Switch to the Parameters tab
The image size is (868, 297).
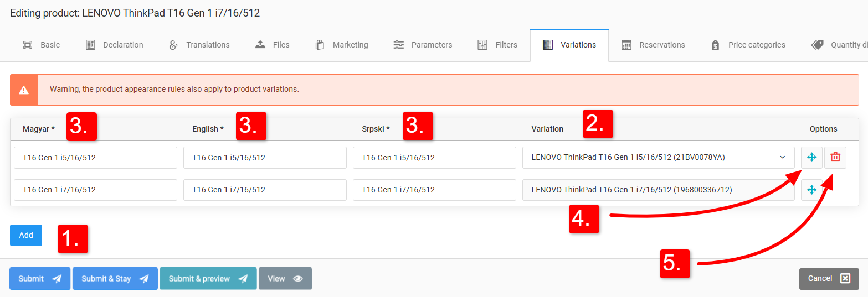tap(423, 45)
